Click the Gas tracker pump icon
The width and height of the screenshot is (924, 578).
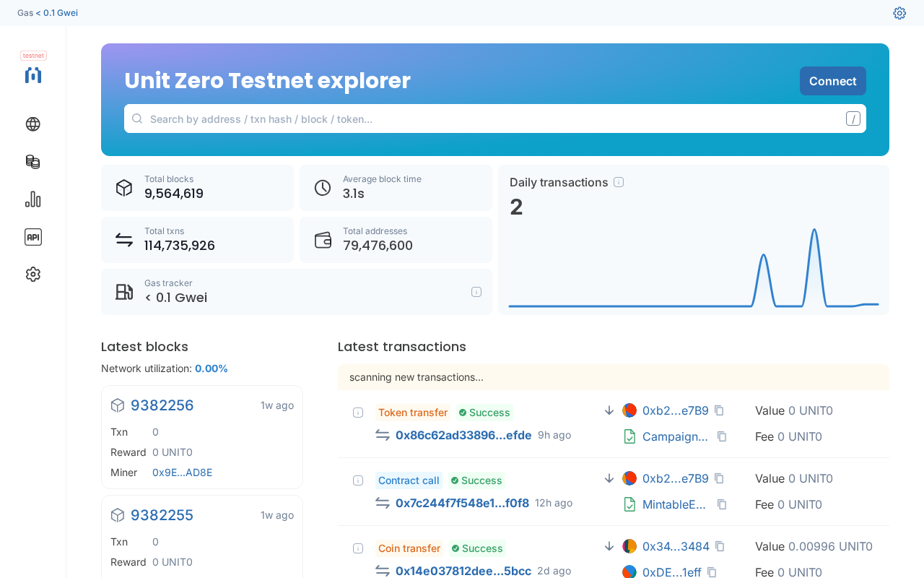[124, 292]
